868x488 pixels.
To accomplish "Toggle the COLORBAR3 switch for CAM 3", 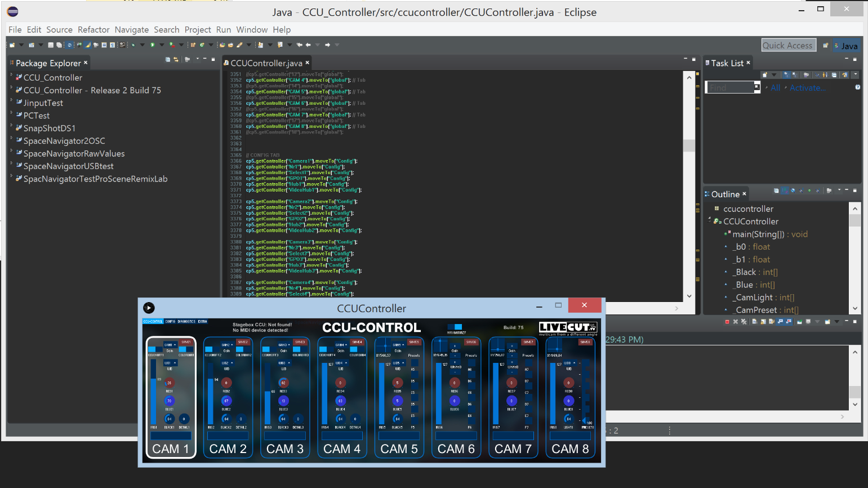I will coord(300,350).
